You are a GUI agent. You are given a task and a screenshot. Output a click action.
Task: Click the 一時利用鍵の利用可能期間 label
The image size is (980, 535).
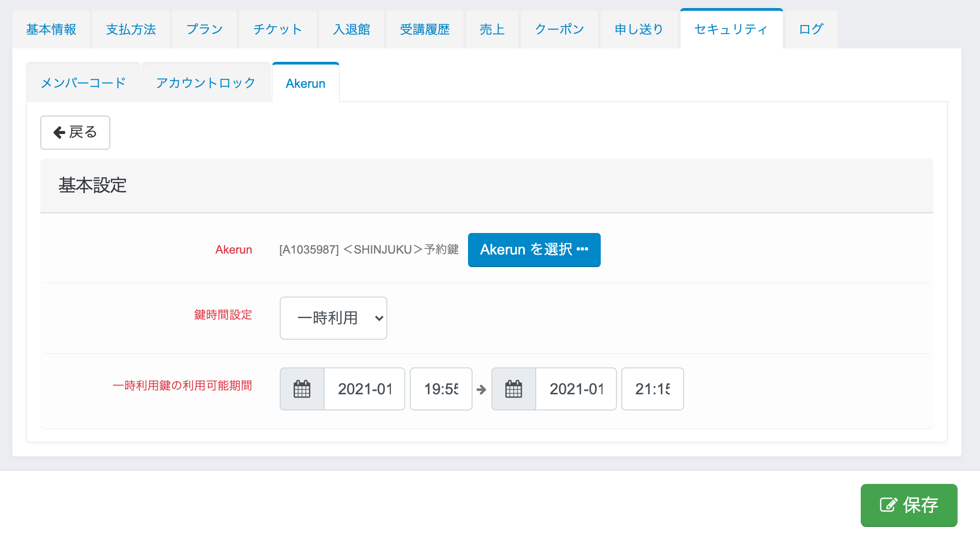(182, 385)
